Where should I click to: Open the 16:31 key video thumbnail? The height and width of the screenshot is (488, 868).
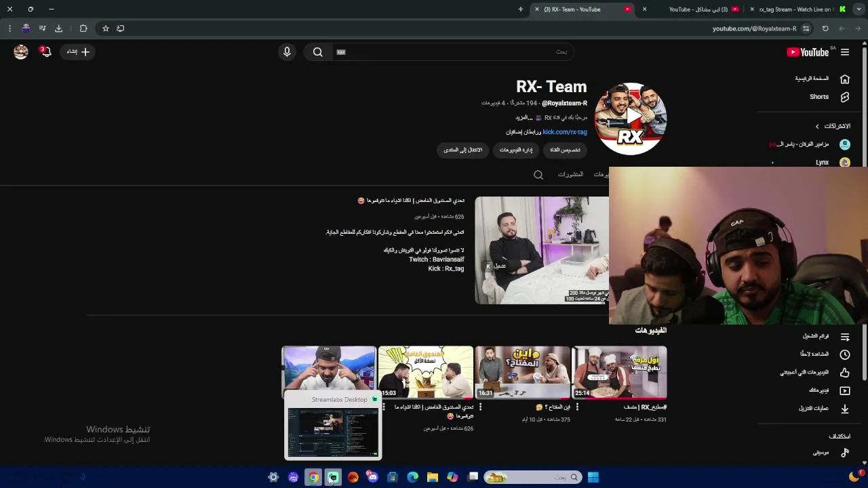pyautogui.click(x=522, y=372)
